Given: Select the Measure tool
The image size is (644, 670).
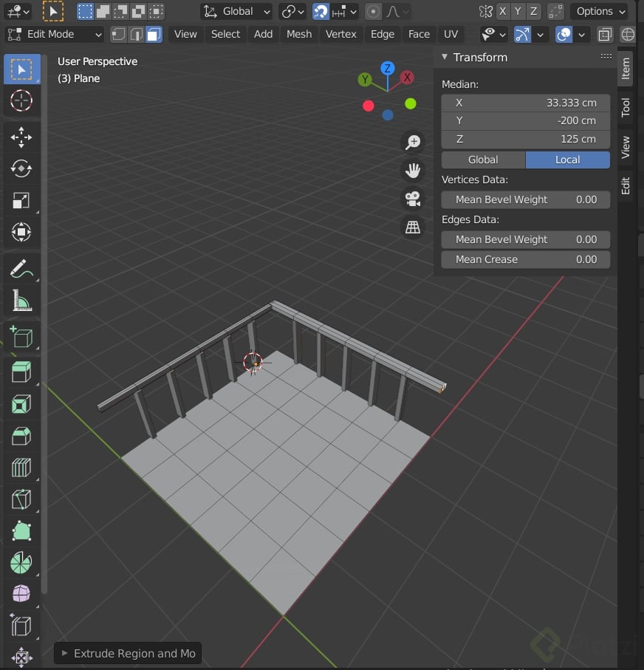Looking at the screenshot, I should point(21,301).
